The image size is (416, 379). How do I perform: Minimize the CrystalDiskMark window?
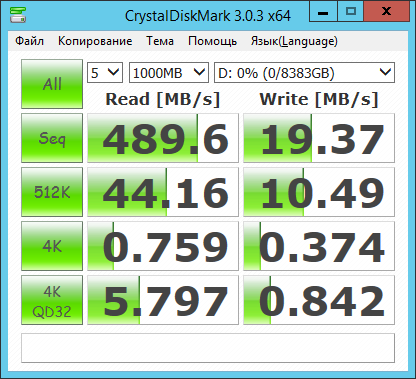click(x=323, y=12)
